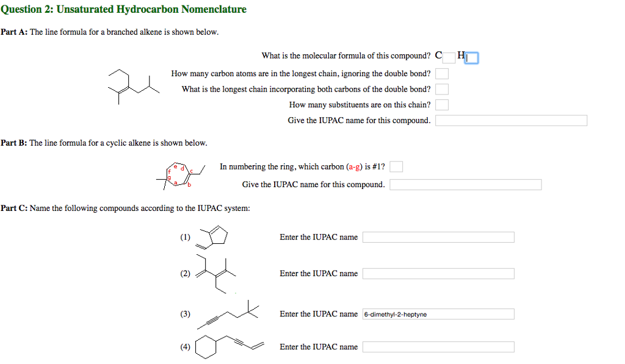Click the IUPAC name field for compound (2)

click(x=438, y=273)
